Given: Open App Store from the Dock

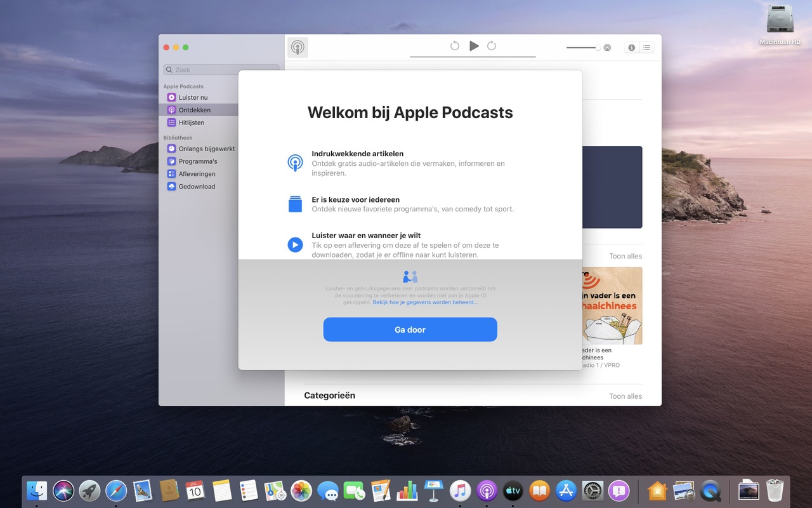Looking at the screenshot, I should [x=566, y=490].
